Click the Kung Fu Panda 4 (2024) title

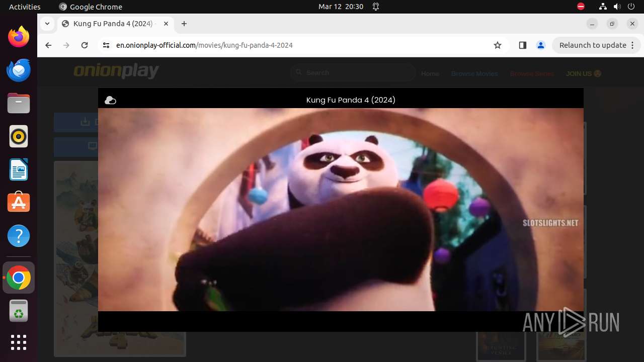point(351,100)
